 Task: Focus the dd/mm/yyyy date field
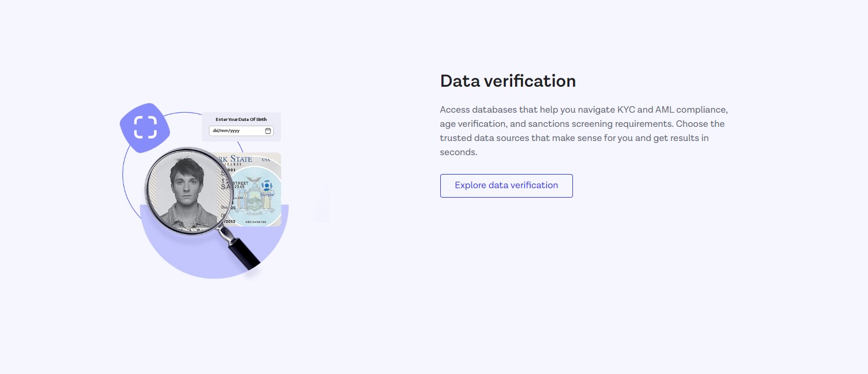(237, 131)
